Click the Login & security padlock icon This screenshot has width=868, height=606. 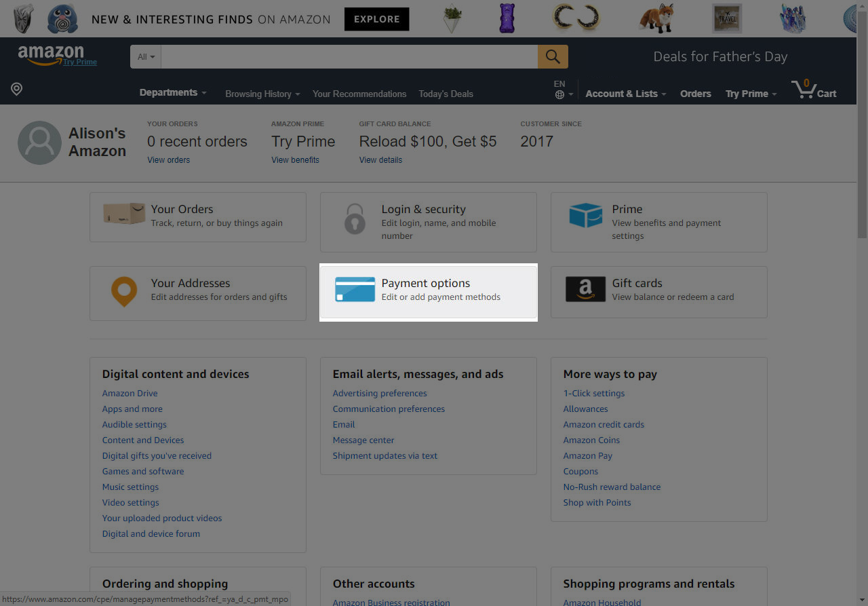(355, 219)
